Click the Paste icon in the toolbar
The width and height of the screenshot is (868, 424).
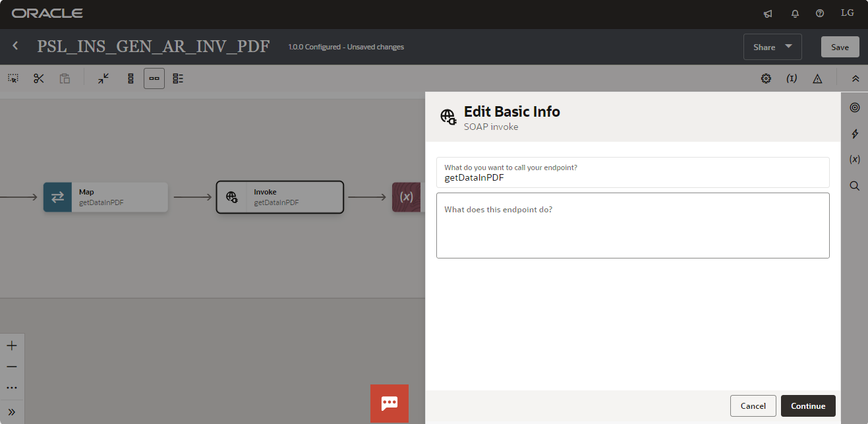(x=64, y=78)
